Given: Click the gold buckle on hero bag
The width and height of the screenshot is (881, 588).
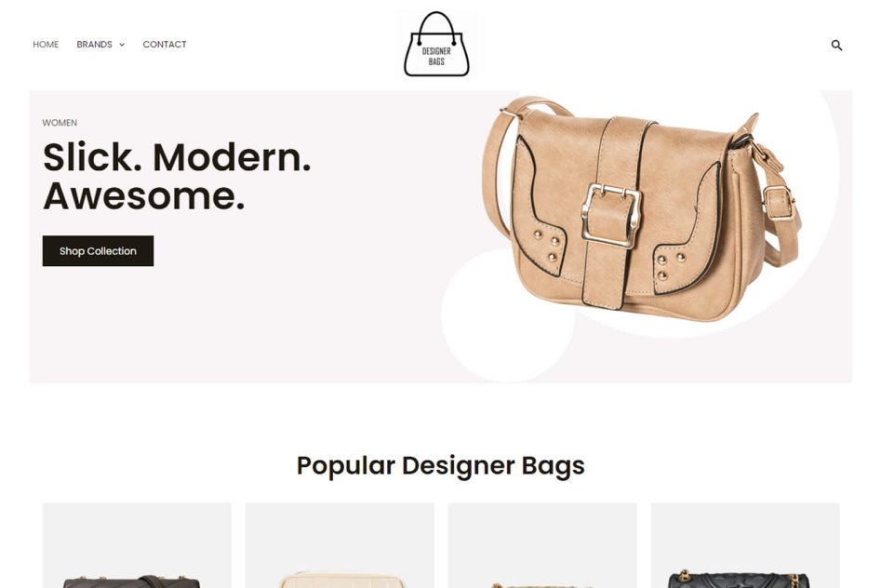Looking at the screenshot, I should click(x=610, y=215).
